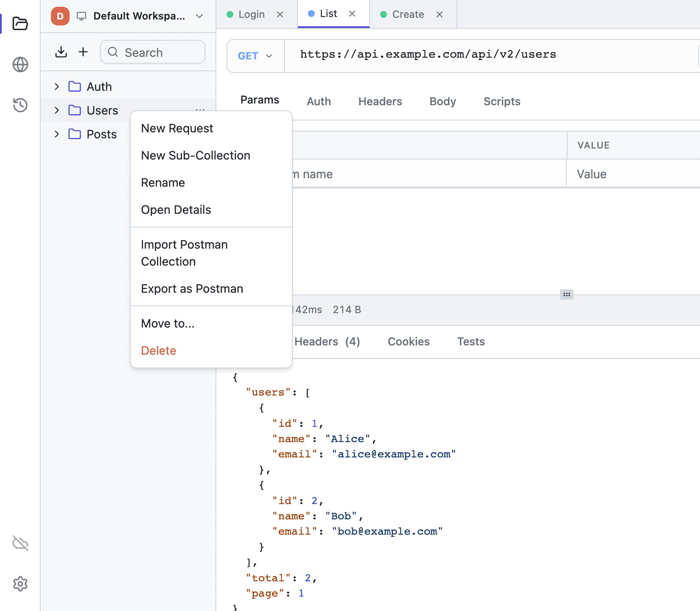
Task: Click the Users folder icon
Action: 75,110
